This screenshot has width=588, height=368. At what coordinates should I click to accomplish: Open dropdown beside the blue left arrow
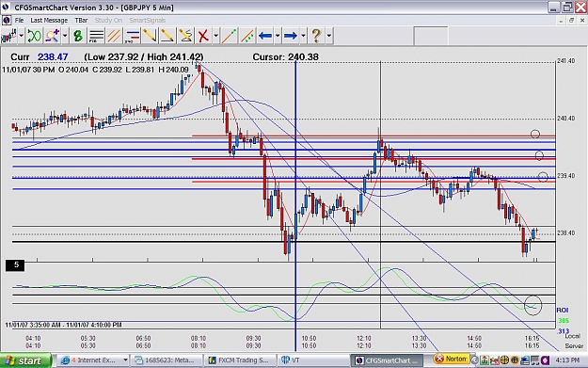(x=278, y=36)
